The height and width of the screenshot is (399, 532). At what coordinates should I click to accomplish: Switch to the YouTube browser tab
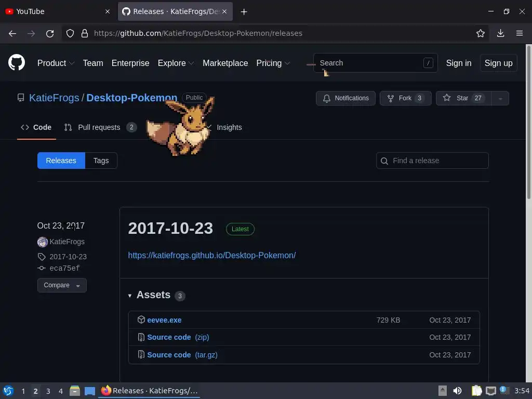pyautogui.click(x=58, y=11)
